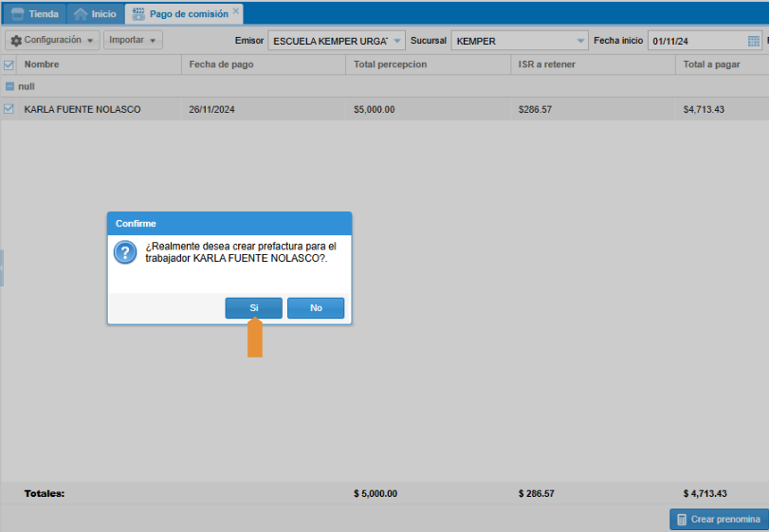The width and height of the screenshot is (769, 532).
Task: Open the Importar dropdown menu
Action: [x=134, y=41]
